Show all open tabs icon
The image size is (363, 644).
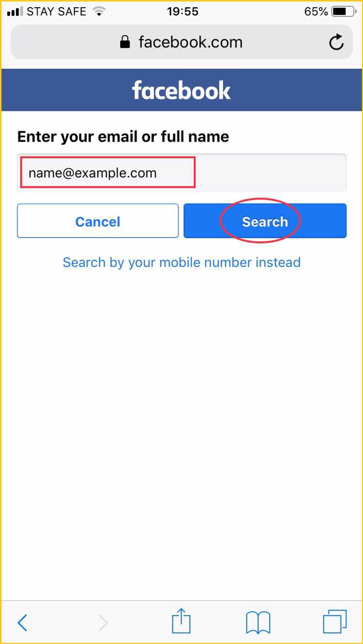(335, 621)
